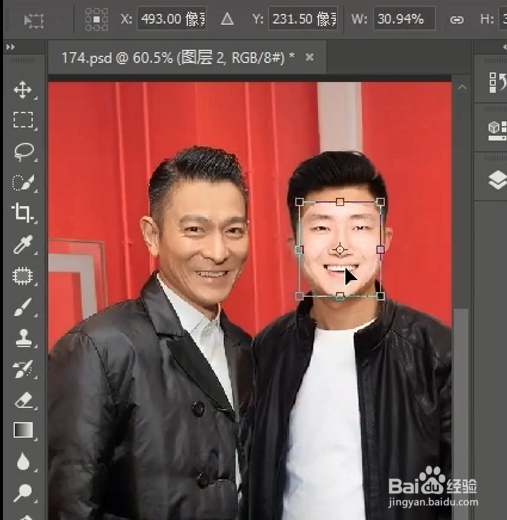Select the Dodge tool
The image size is (507, 520).
coord(22,492)
